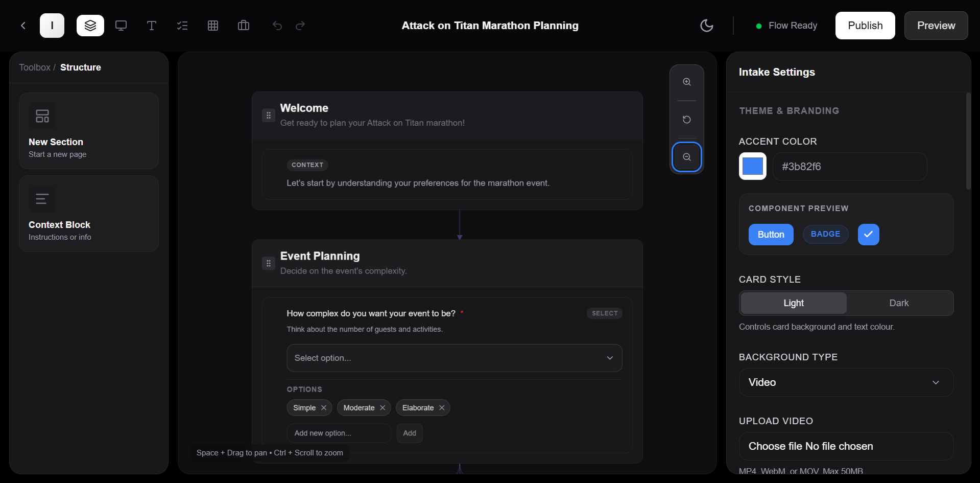Toggle dark mode with the moon icon
The image size is (980, 483).
[x=707, y=26]
